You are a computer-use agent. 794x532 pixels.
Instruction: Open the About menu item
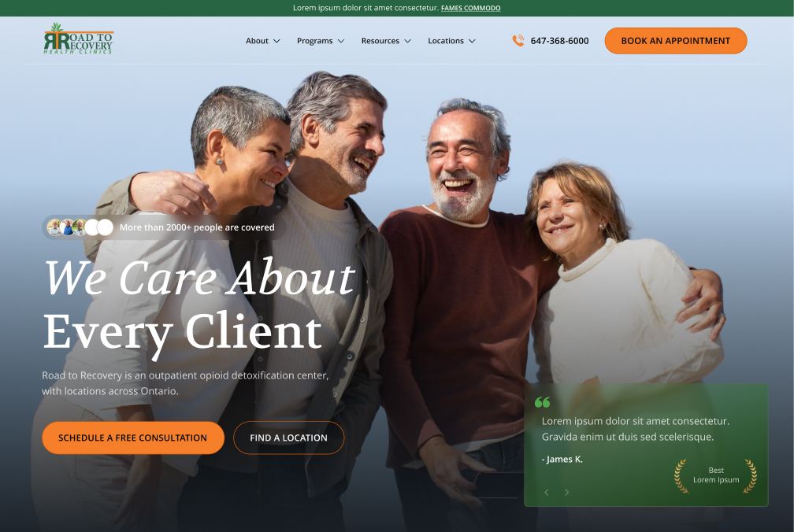258,41
